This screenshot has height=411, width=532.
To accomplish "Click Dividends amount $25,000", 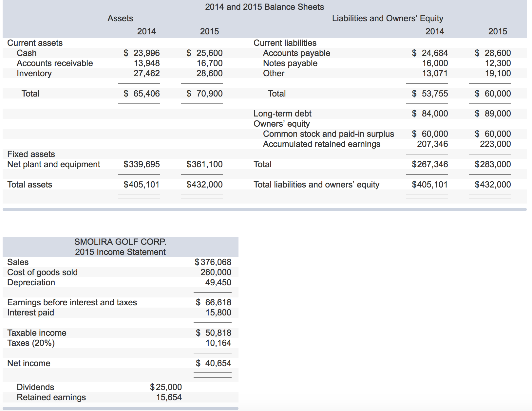I will click(166, 387).
